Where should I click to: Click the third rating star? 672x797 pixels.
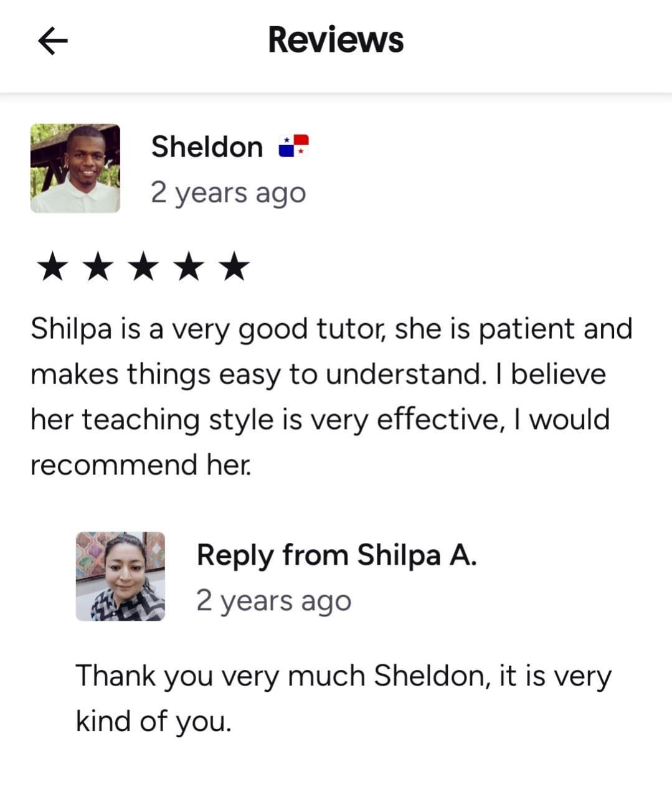pyautogui.click(x=143, y=266)
